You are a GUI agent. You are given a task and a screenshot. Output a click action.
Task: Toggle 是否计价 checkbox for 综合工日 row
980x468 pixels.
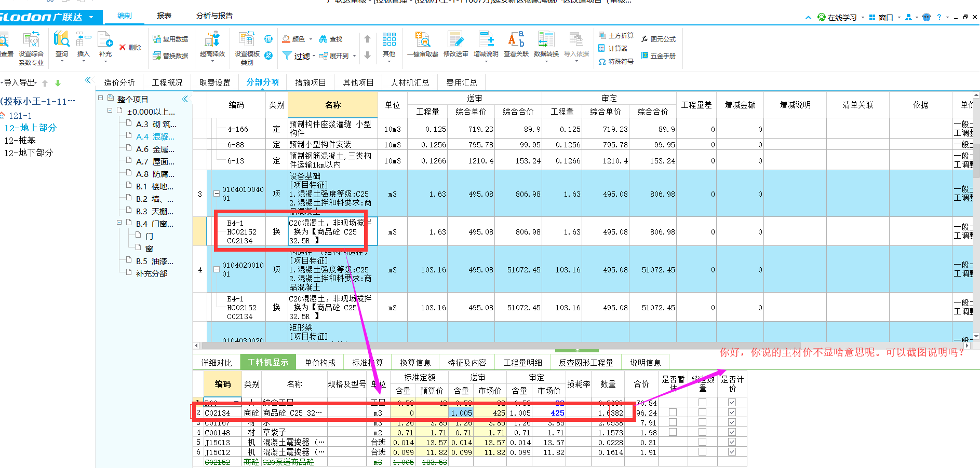[x=732, y=402]
